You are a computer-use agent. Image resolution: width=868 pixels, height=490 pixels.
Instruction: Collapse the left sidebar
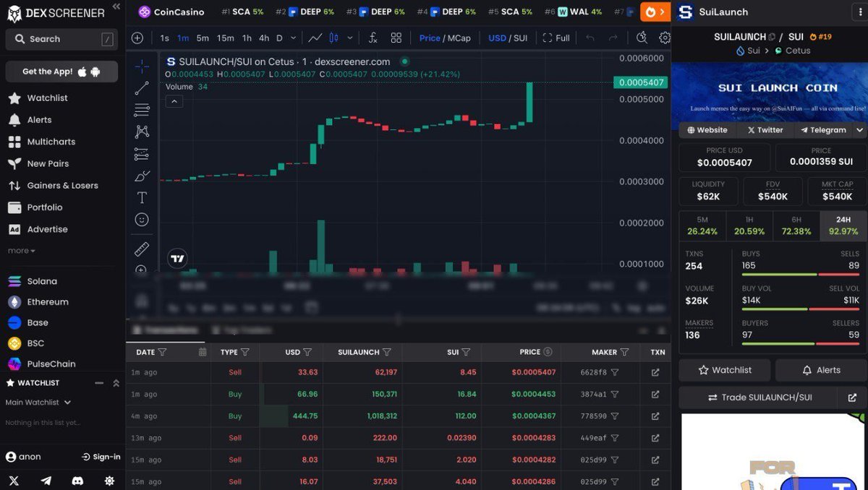(x=116, y=7)
